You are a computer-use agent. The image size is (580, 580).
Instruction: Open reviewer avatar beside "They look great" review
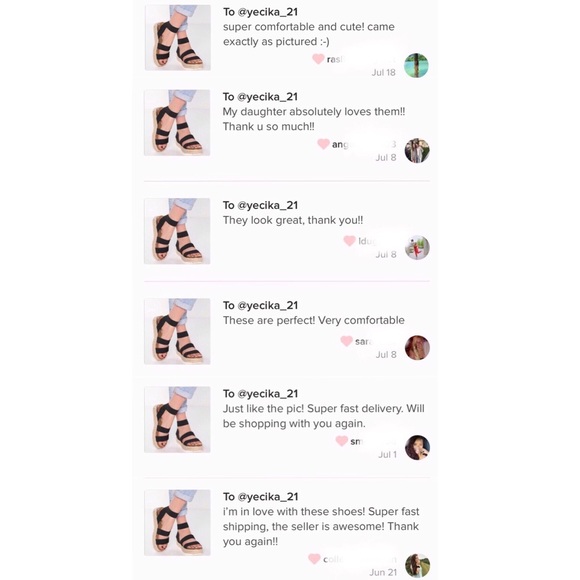417,247
